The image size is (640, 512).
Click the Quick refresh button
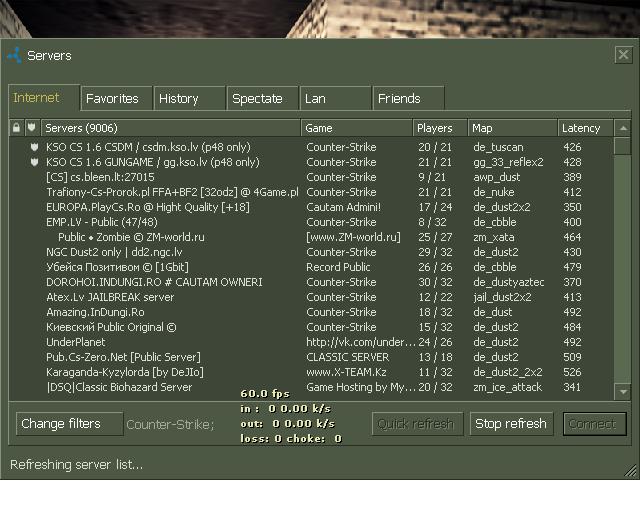point(418,424)
